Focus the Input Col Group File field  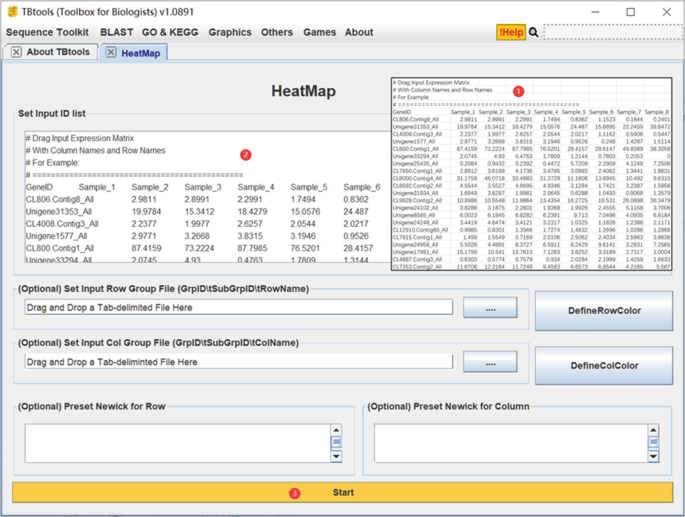click(238, 362)
